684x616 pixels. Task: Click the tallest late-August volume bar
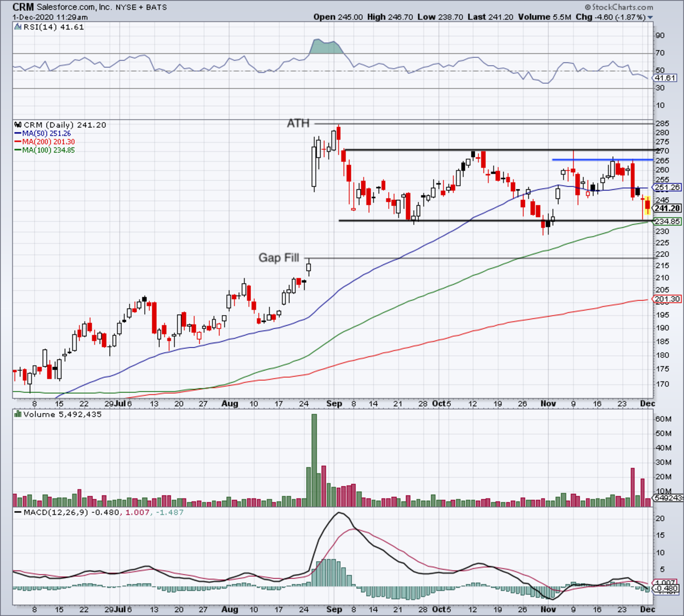pos(314,460)
